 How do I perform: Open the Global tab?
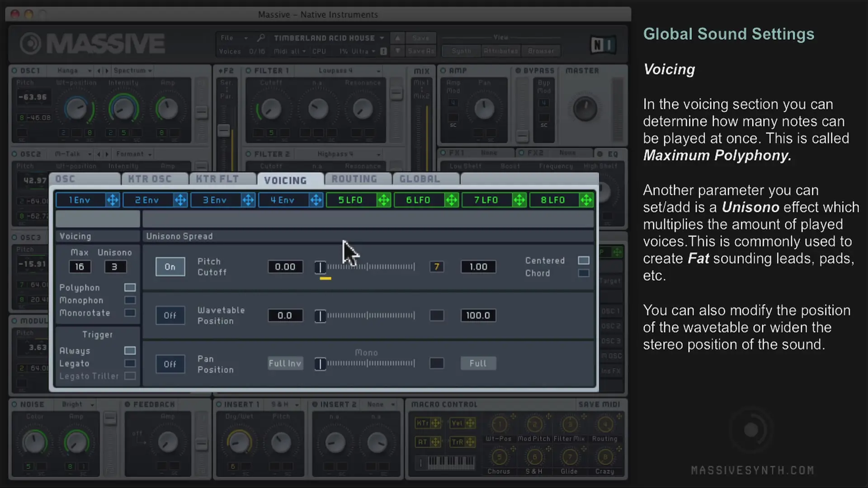[420, 179]
